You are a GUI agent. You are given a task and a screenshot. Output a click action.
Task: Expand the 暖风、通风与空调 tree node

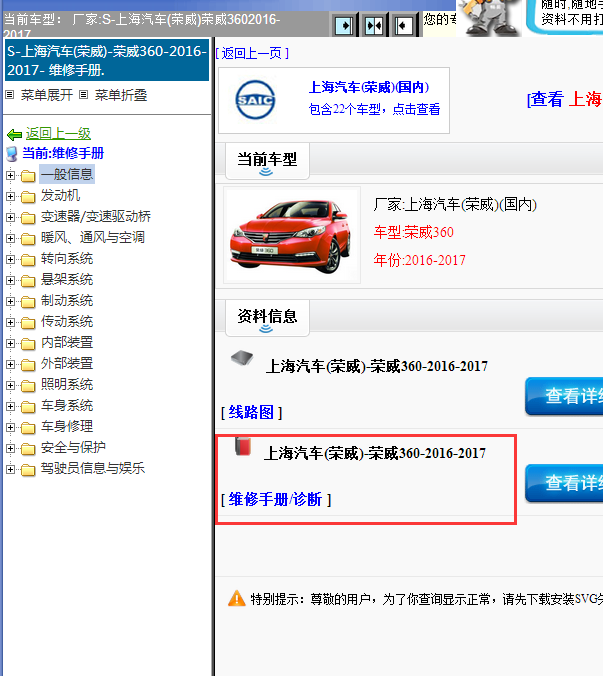click(10, 238)
